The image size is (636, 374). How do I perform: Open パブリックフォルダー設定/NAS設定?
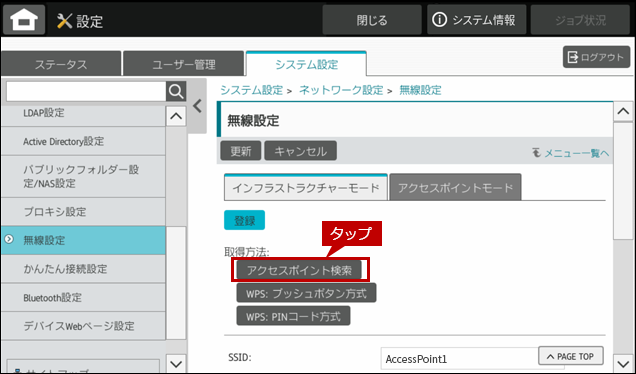click(x=83, y=176)
